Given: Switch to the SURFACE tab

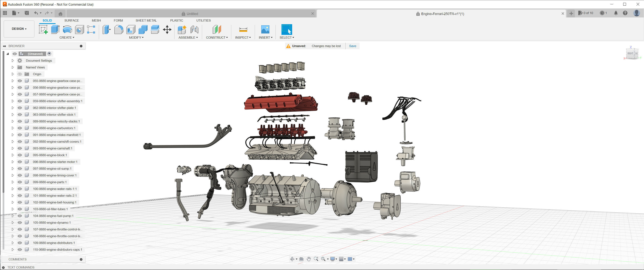Looking at the screenshot, I should coord(72,21).
